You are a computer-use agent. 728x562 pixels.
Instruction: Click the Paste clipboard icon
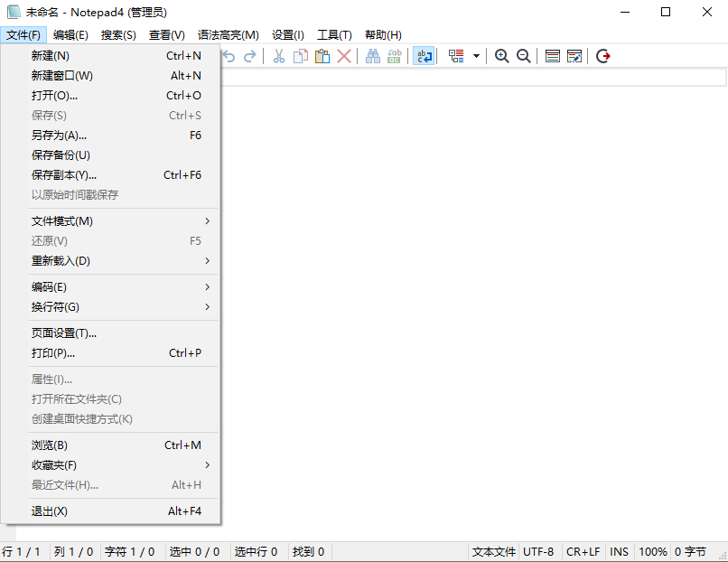[x=322, y=56]
